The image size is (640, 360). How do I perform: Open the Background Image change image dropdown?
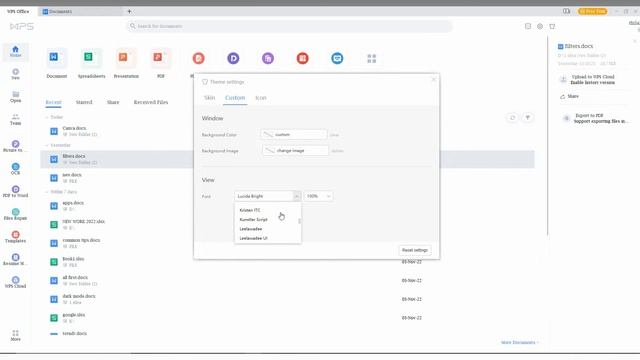point(295,151)
